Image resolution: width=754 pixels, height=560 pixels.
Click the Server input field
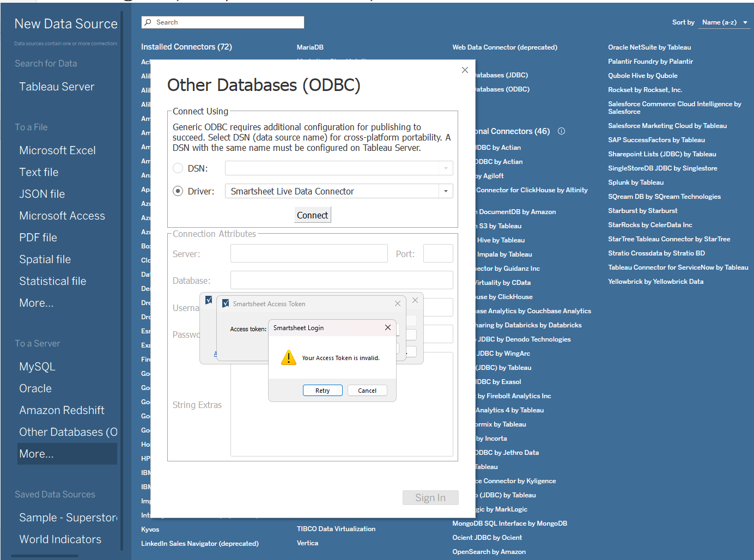point(309,254)
